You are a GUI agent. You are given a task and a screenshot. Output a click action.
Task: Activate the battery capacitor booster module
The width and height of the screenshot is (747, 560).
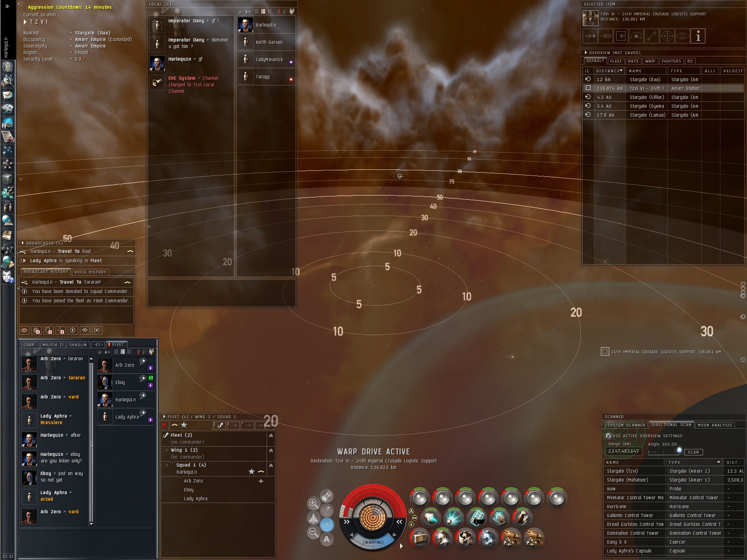pos(522,518)
